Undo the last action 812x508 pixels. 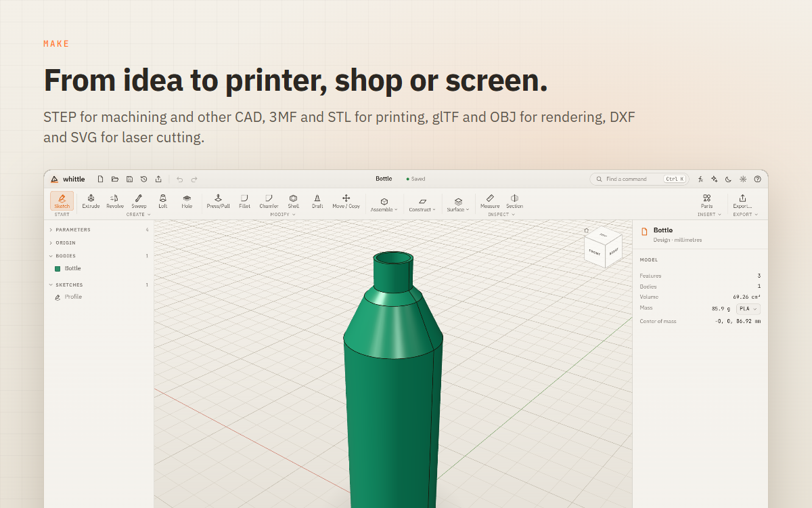(179, 179)
